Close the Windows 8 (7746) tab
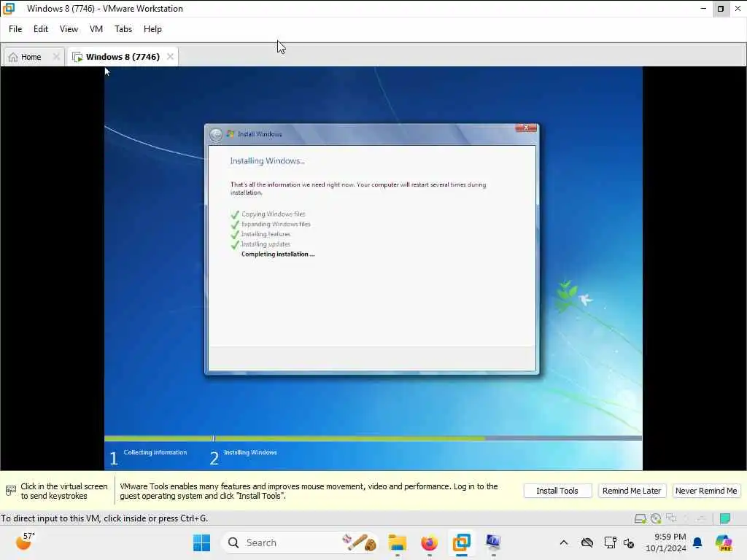Screen dimensions: 747x560 click(x=170, y=57)
